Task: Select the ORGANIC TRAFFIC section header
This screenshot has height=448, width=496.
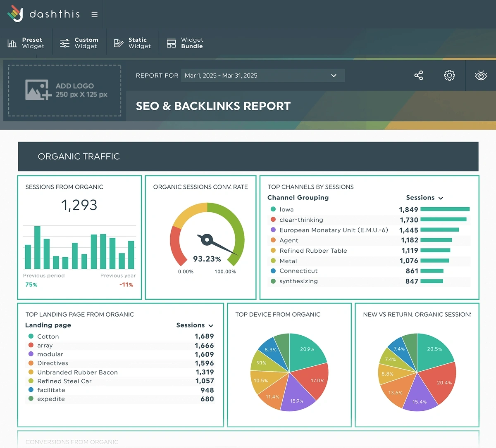Action: click(x=79, y=156)
